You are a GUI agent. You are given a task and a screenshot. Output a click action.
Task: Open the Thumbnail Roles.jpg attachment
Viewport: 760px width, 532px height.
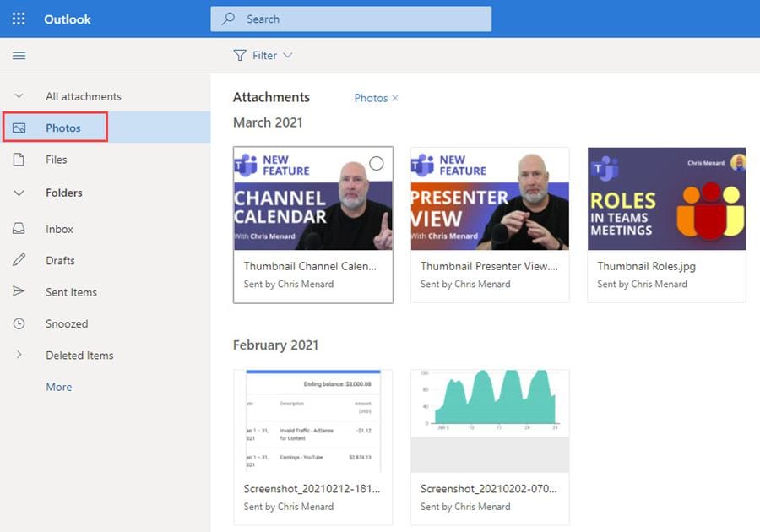pyautogui.click(x=665, y=198)
